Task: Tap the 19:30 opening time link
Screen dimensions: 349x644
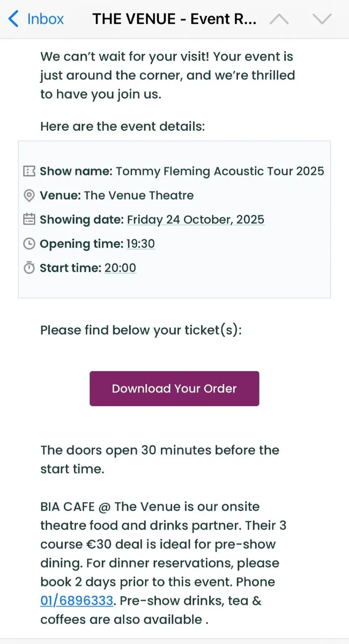Action: [x=140, y=244]
